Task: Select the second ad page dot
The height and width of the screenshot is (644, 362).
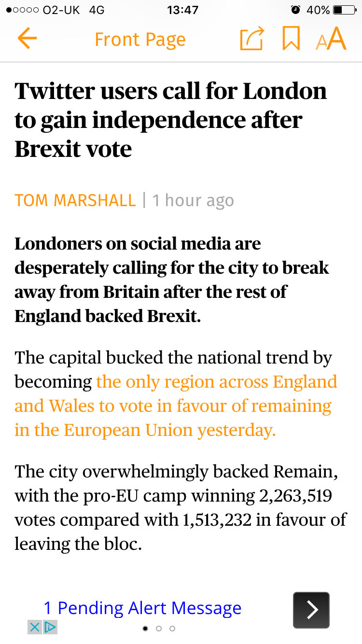Action: pos(158,628)
